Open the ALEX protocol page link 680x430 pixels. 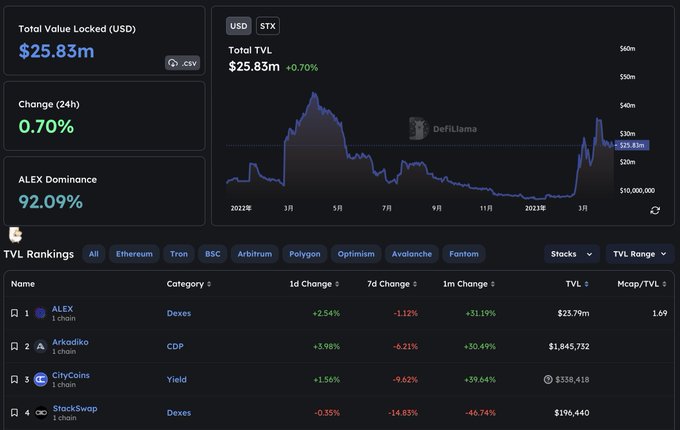pos(62,309)
